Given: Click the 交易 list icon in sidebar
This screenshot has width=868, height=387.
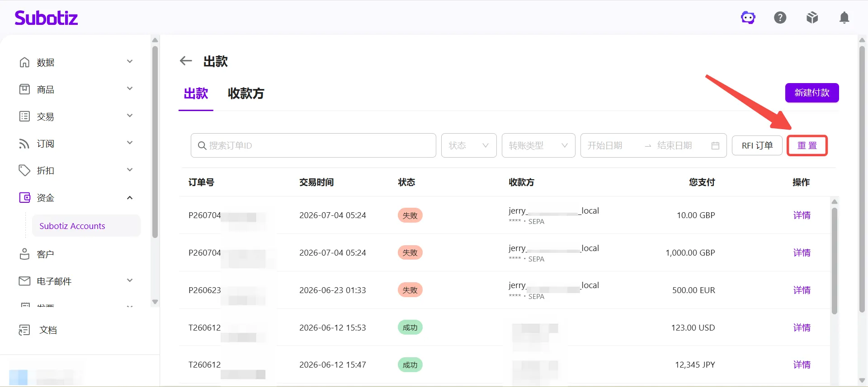Looking at the screenshot, I should (24, 117).
